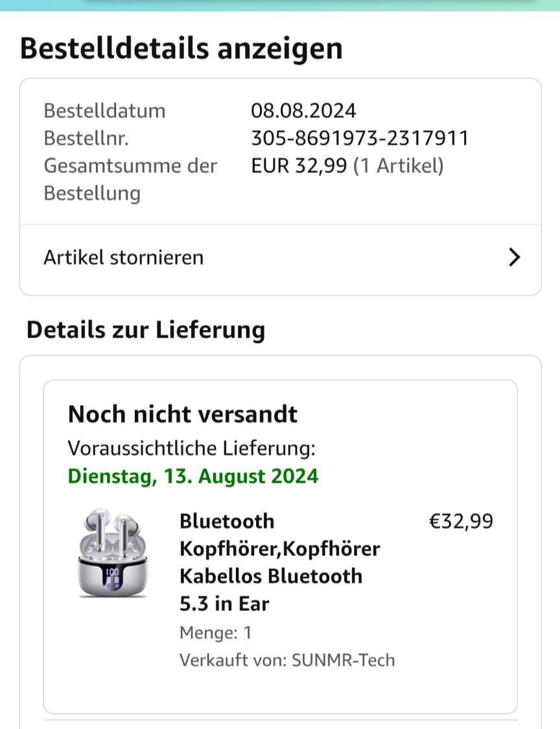
Task: Select the order number 305-8691973-2317911
Action: click(x=360, y=138)
